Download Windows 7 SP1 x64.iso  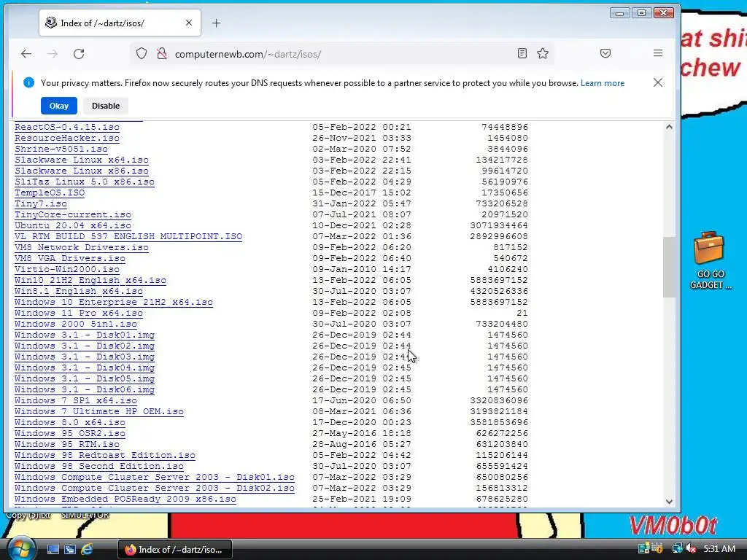click(76, 401)
